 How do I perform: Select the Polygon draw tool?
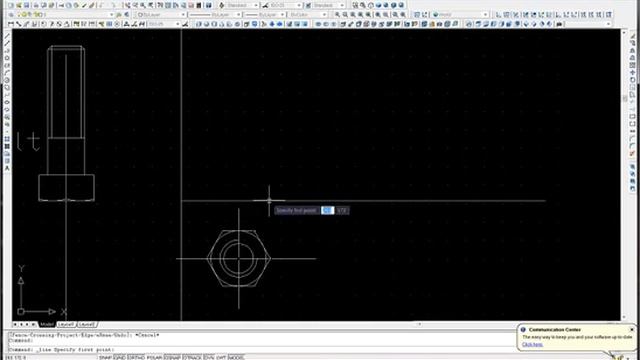coord(7,58)
